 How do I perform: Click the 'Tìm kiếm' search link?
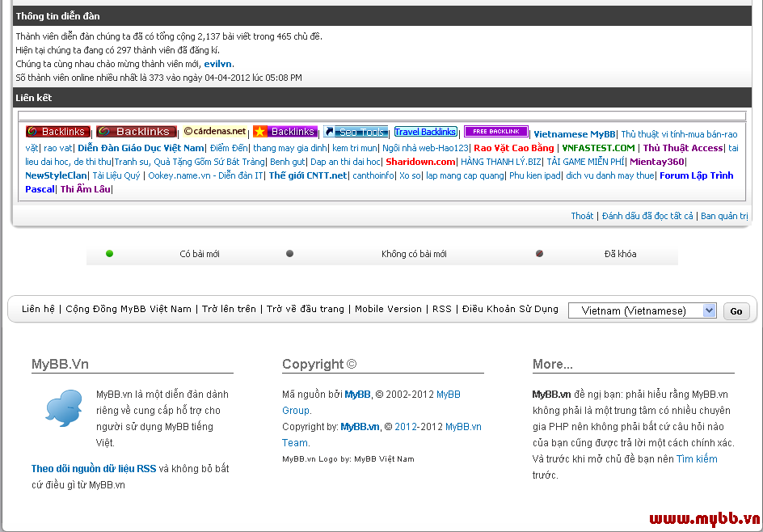click(697, 459)
